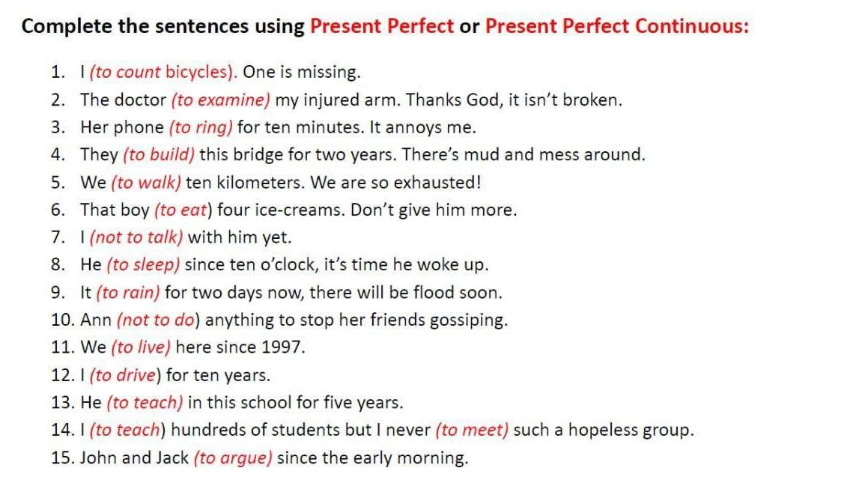The height and width of the screenshot is (477, 868).
Task: Click '(to live)' in sentence 11
Action: [x=141, y=347]
